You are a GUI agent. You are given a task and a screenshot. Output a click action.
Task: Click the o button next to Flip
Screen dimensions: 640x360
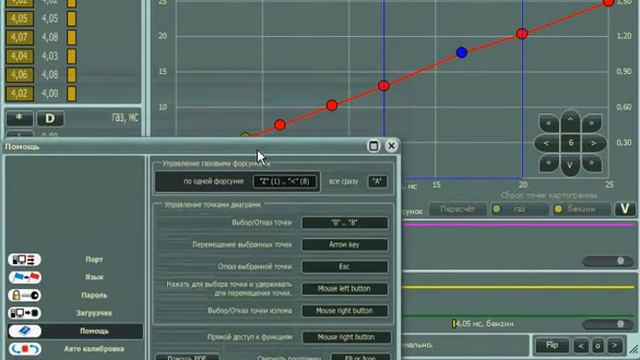click(598, 346)
